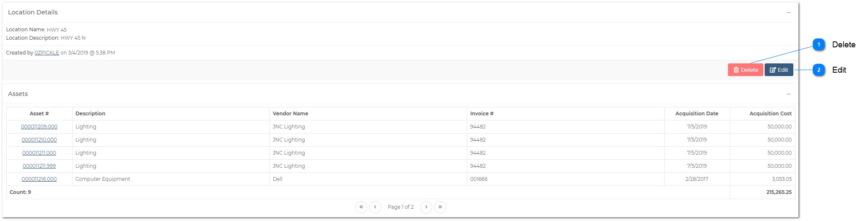Open asset 000011210.000
Screen dimensions: 868x221
point(39,139)
